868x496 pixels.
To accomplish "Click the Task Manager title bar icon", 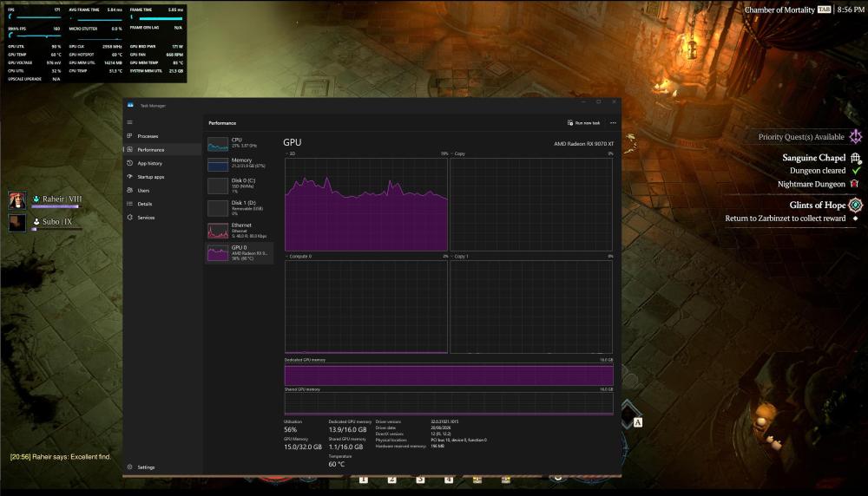I will [131, 105].
